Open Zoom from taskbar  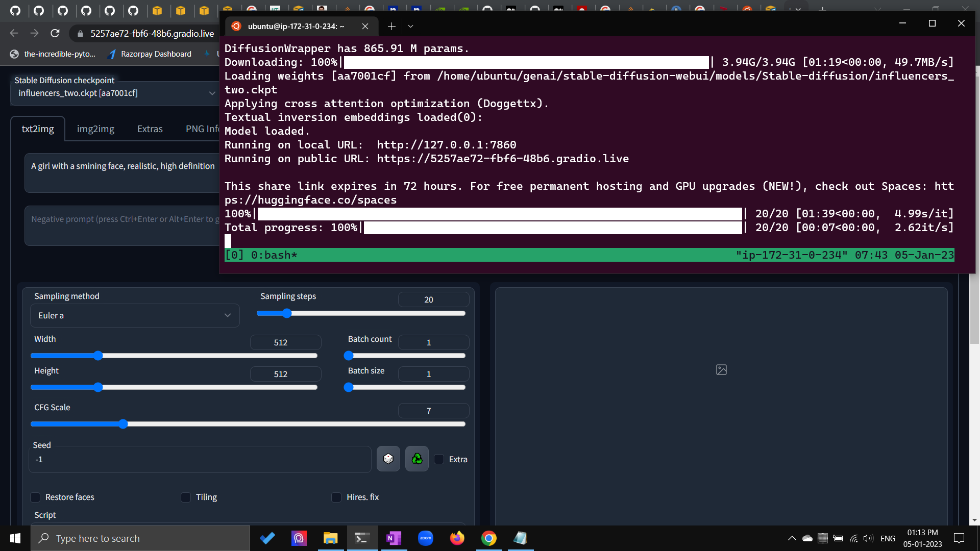pyautogui.click(x=426, y=538)
